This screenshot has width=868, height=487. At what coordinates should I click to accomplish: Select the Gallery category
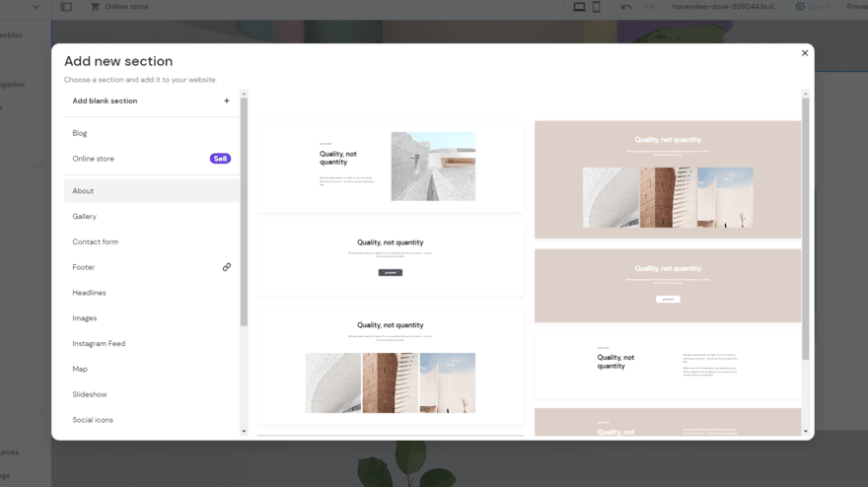pyautogui.click(x=152, y=216)
